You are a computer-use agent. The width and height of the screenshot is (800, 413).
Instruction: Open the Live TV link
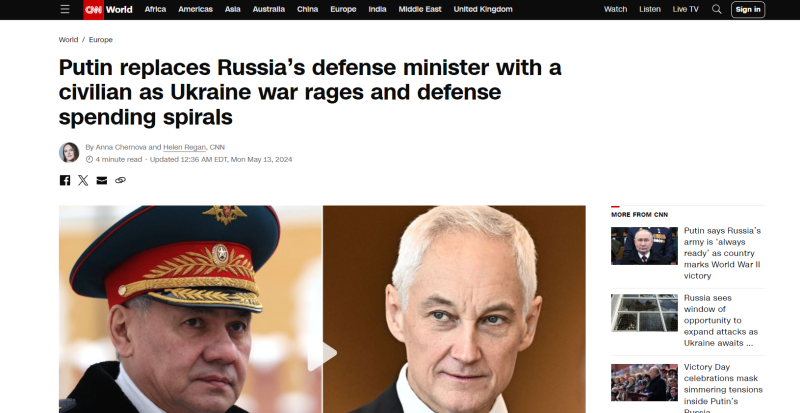[686, 9]
